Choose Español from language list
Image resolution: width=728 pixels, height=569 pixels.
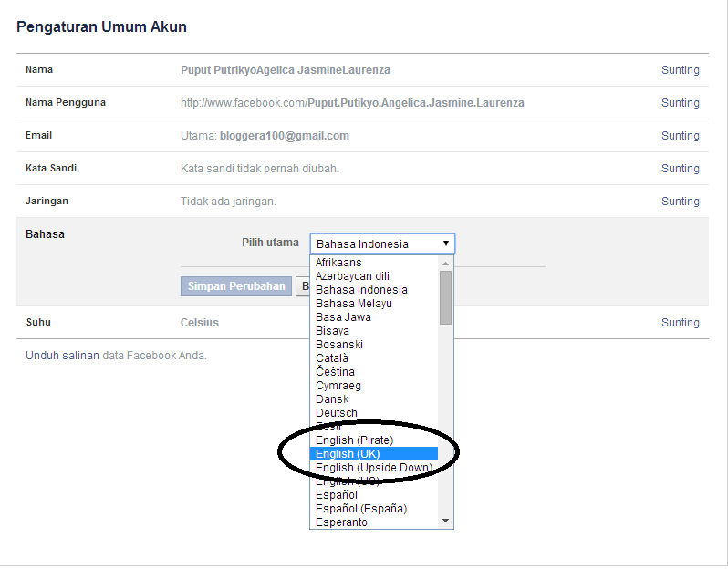pos(374,495)
